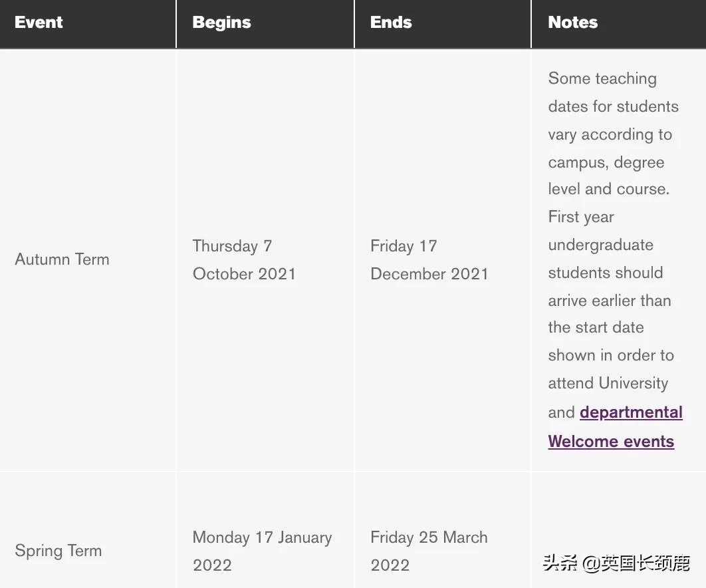Click the Friday 25 March 2022 date

click(x=429, y=551)
